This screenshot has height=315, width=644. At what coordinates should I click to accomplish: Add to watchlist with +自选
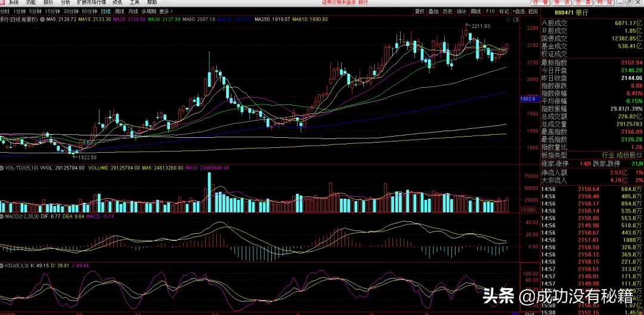pos(518,11)
